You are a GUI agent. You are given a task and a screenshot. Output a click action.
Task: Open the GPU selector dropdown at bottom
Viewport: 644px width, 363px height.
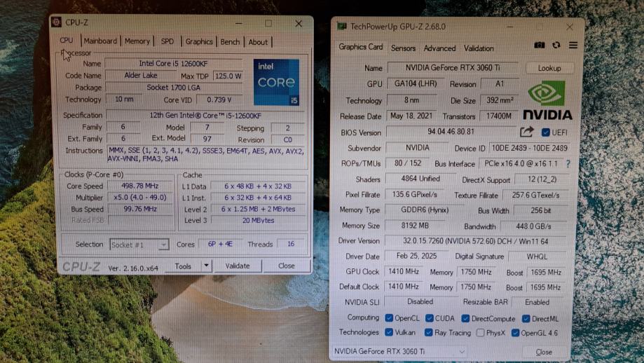[x=399, y=351]
